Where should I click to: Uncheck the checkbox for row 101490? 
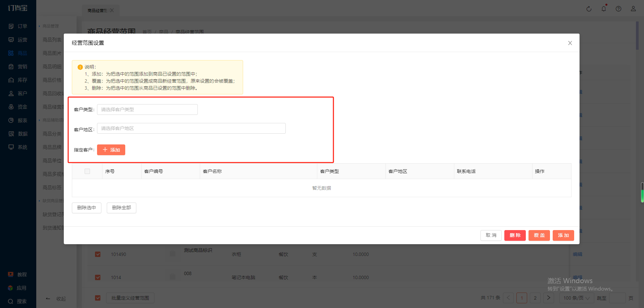pos(98,254)
